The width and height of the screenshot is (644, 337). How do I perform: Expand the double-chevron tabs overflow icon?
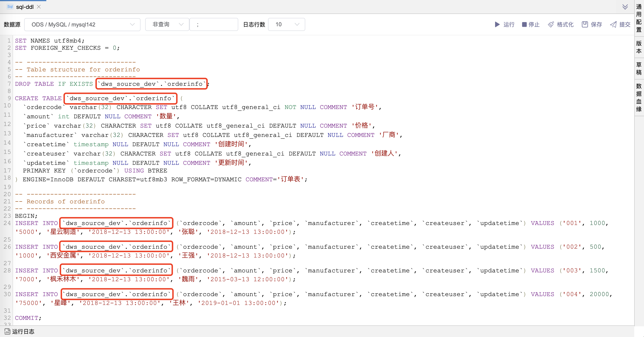point(625,7)
